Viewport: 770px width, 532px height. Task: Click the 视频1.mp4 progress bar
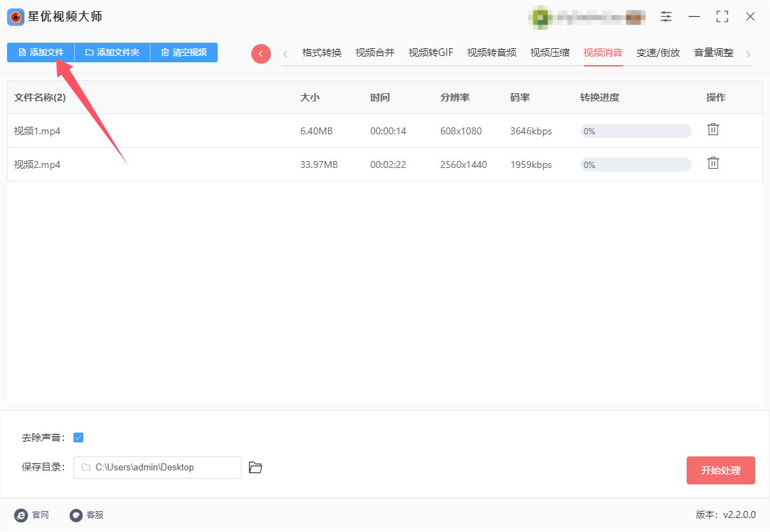636,131
